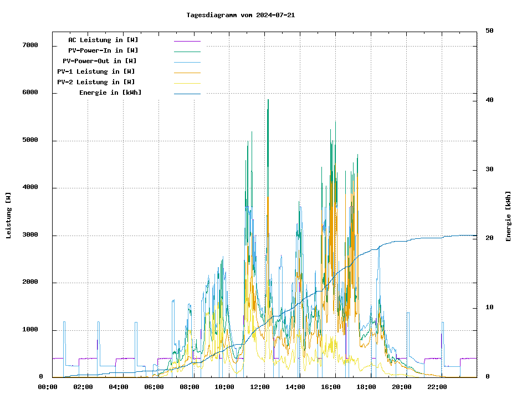Click the Energie in [kWh] legend line
This screenshot has height=399, width=532.
point(187,94)
